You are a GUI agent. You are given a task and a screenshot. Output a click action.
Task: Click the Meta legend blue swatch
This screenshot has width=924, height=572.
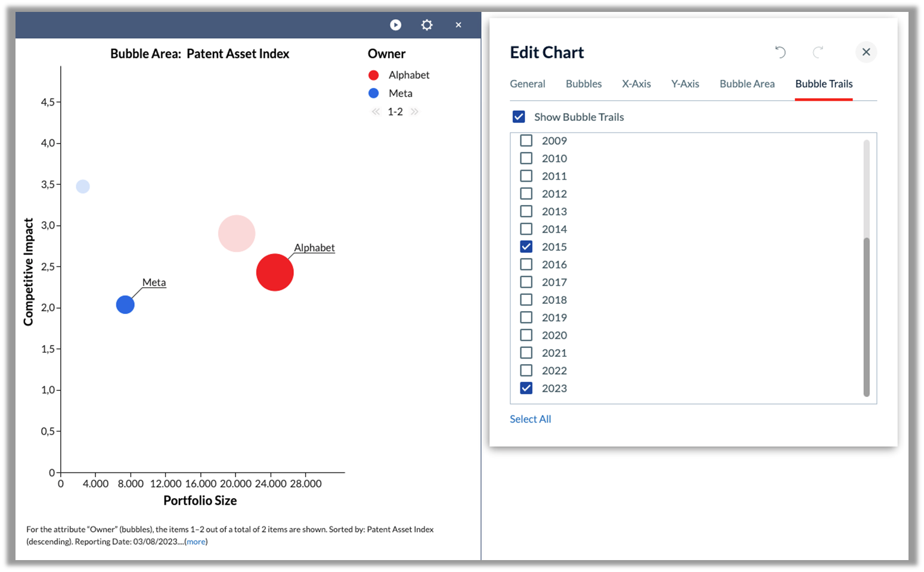(x=374, y=93)
